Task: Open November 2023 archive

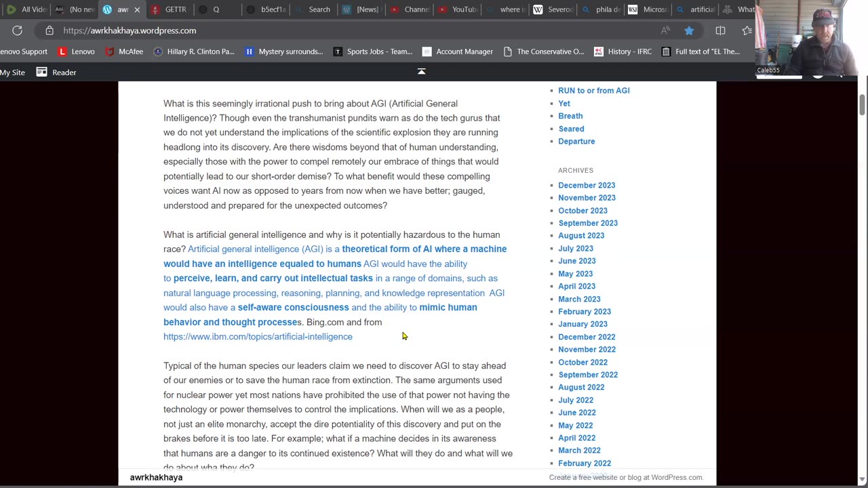Action: [587, 198]
